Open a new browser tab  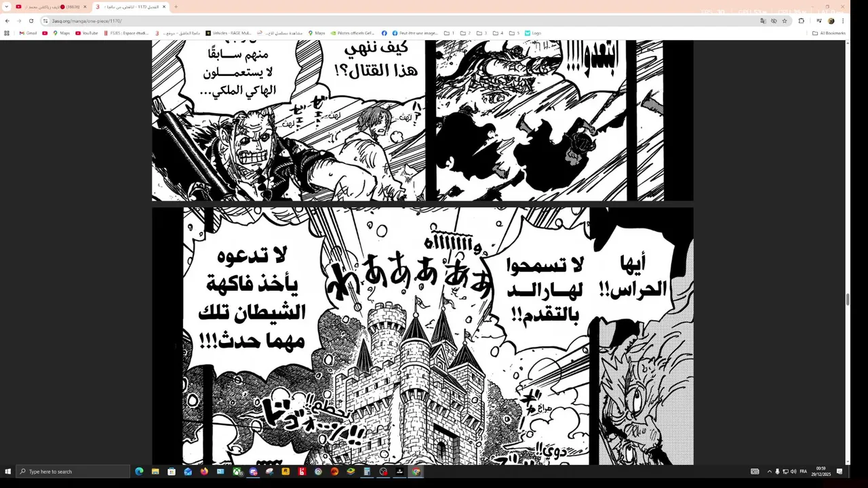(x=176, y=7)
